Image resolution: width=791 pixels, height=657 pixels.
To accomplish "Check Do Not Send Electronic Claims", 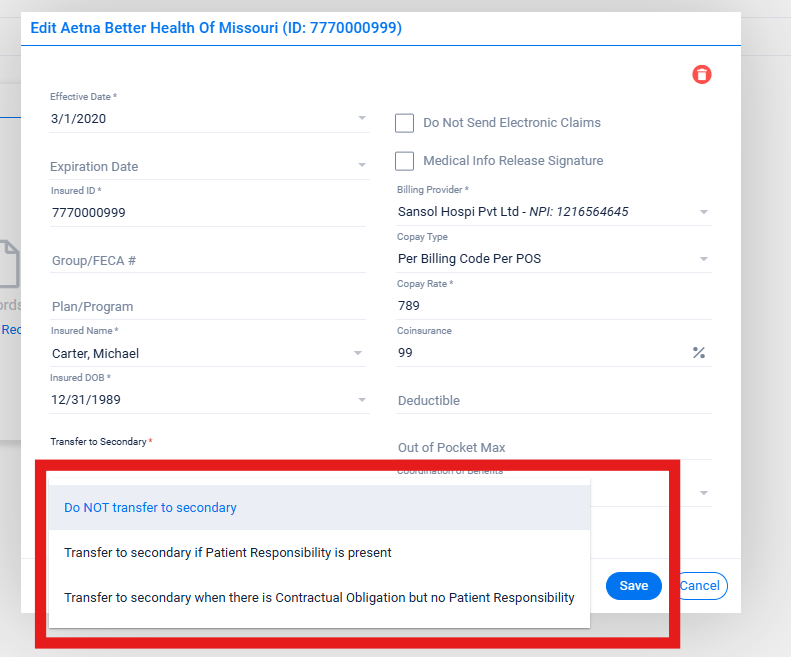I will point(405,123).
